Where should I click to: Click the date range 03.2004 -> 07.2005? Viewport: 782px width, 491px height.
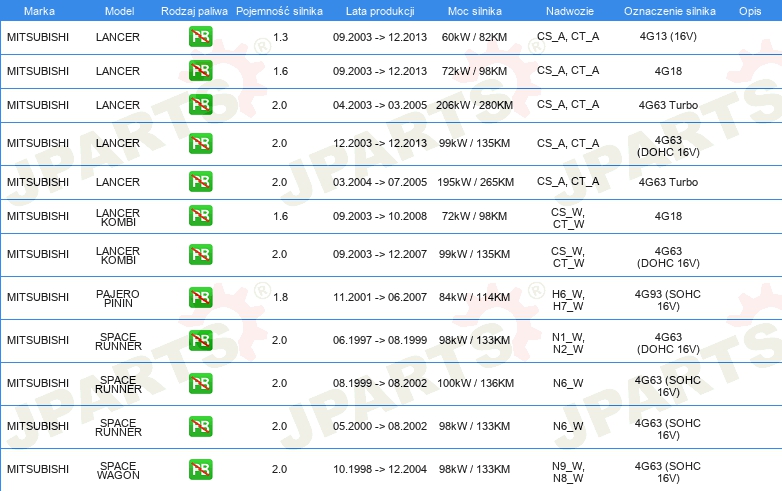(x=380, y=182)
